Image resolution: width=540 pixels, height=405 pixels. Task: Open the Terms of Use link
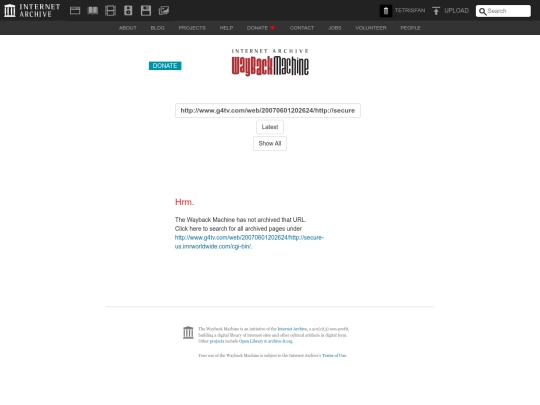coord(334,355)
